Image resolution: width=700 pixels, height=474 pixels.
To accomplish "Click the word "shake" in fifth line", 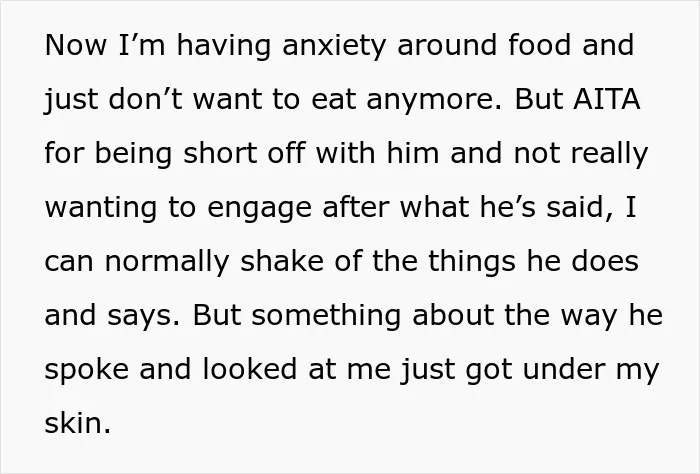I will [282, 260].
